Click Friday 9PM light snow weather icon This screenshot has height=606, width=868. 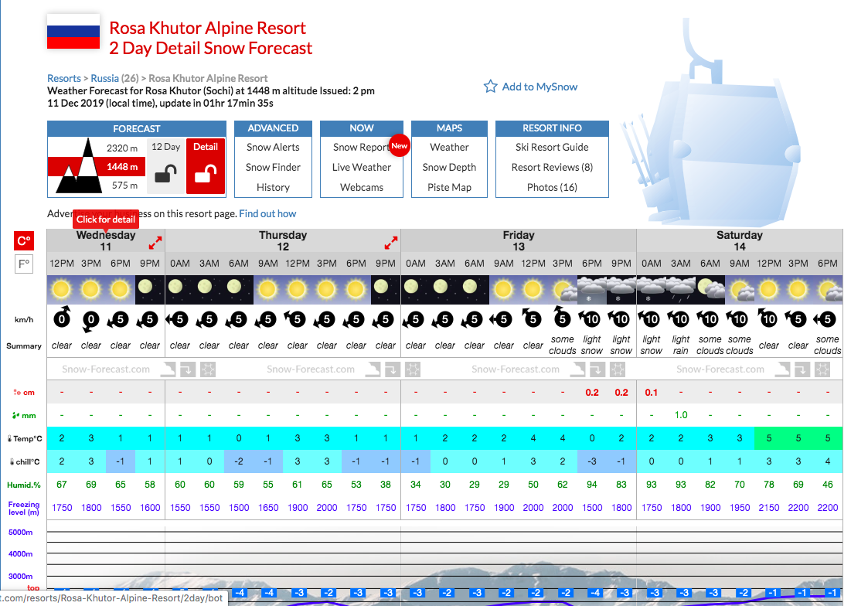(621, 289)
